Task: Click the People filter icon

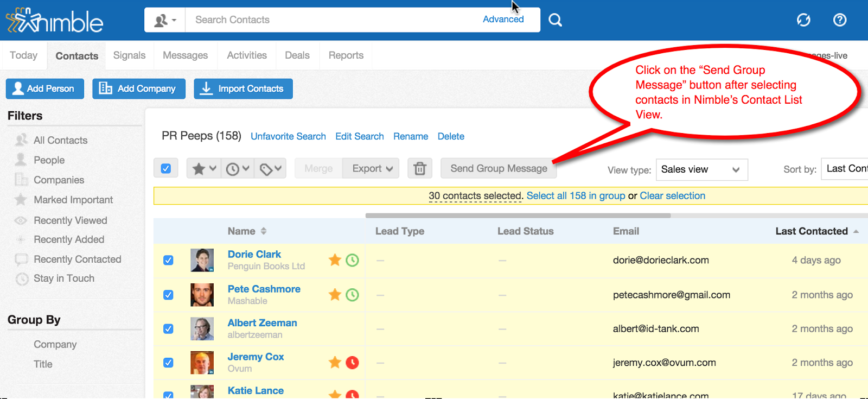Action: click(21, 160)
